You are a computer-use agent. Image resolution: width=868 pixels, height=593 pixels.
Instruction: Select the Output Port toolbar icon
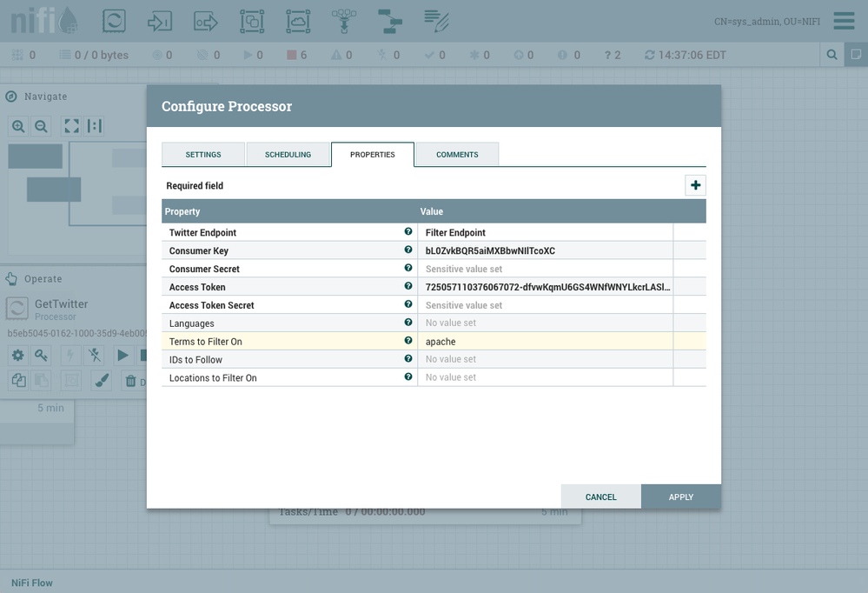coord(205,21)
